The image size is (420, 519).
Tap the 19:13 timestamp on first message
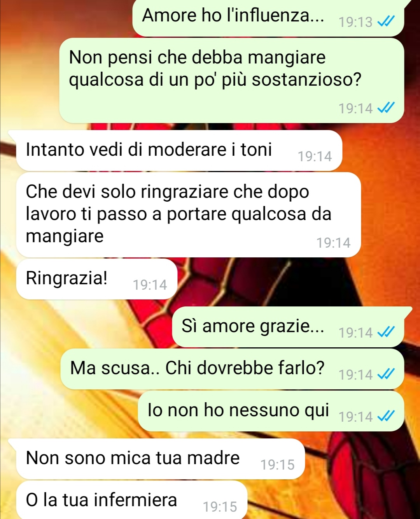[355, 22]
